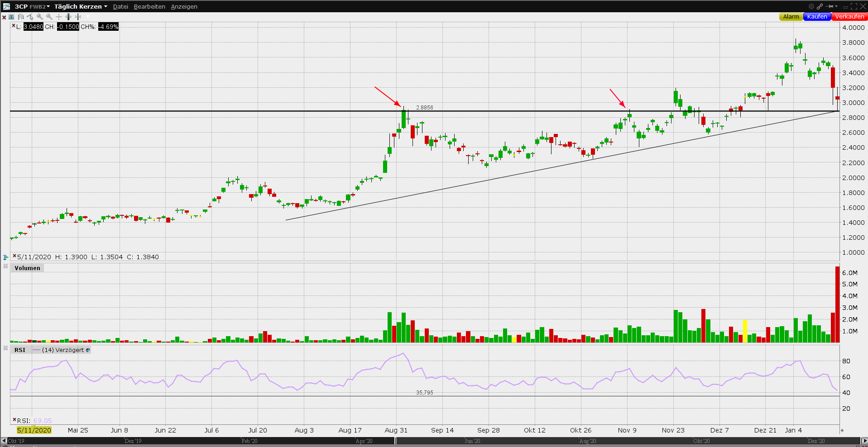868x447 pixels.
Task: Close the chart toolbar with the red X
Action: click(4, 17)
